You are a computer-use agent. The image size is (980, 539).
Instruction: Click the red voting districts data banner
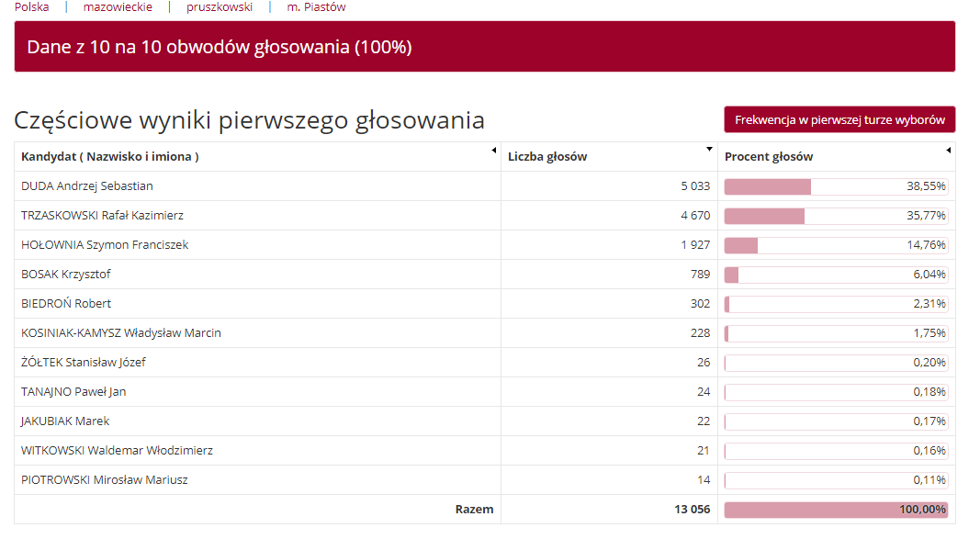[x=484, y=47]
